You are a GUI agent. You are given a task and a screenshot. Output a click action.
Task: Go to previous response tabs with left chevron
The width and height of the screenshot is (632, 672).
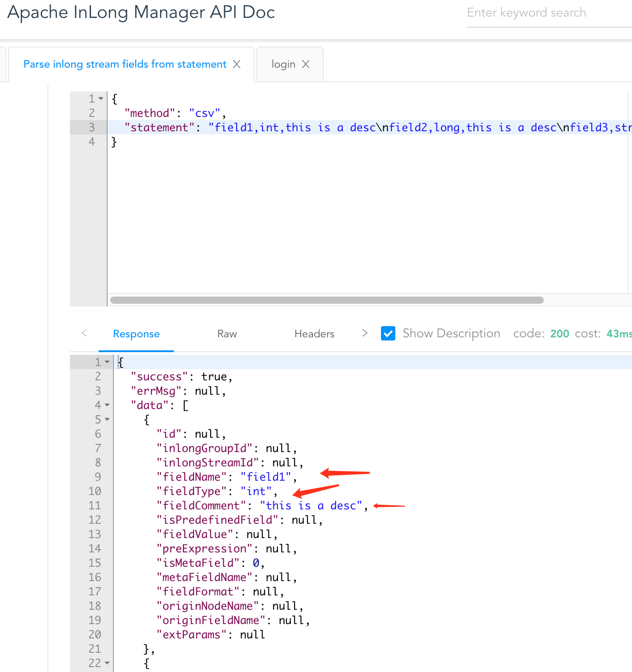click(84, 333)
